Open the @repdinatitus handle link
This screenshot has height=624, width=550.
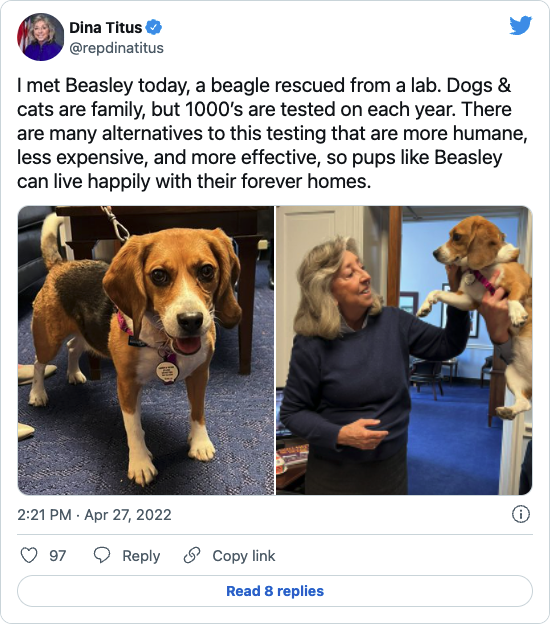pos(116,48)
